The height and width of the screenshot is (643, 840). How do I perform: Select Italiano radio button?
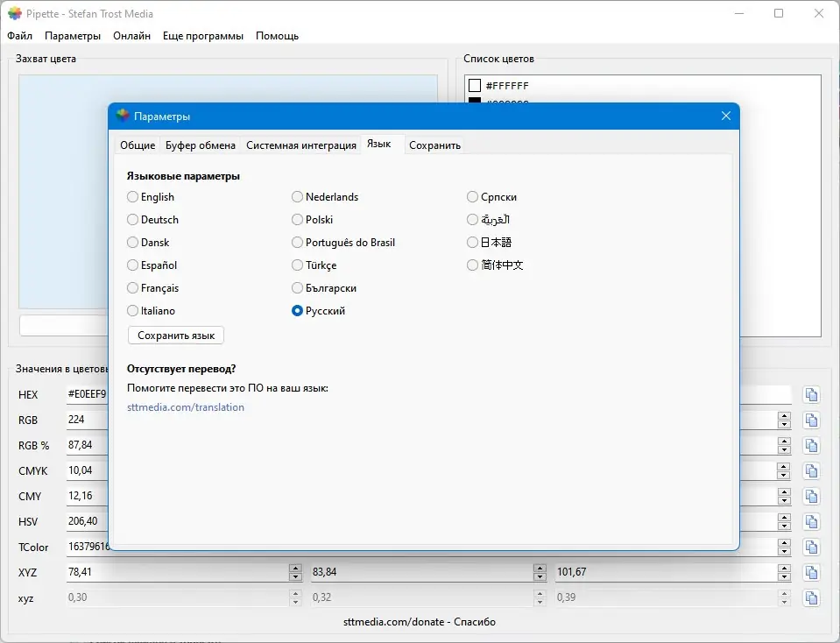pos(132,311)
